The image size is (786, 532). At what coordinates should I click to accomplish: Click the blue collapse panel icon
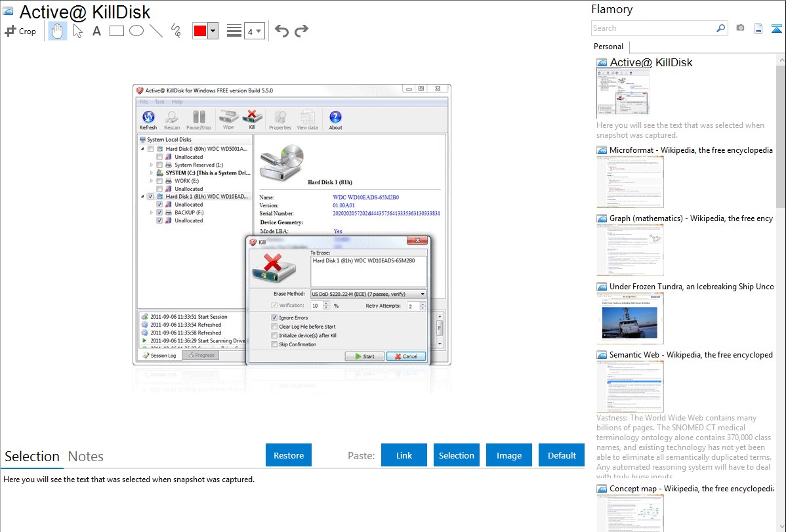[776, 28]
